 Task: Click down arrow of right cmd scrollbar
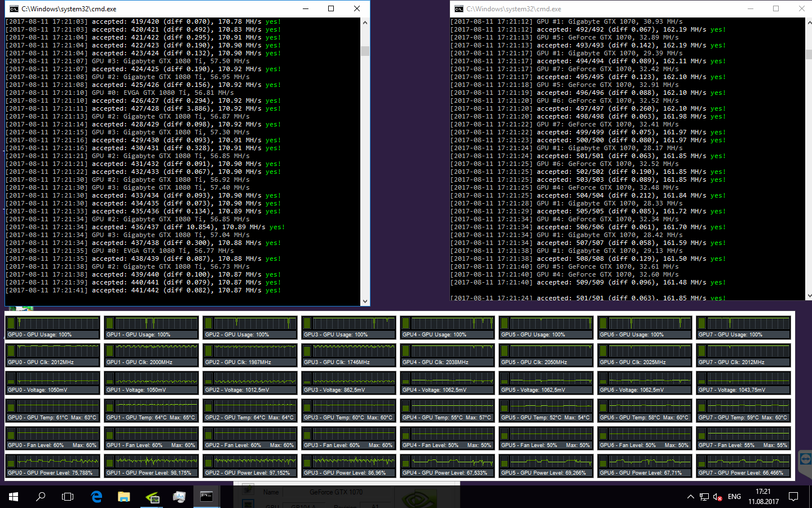point(809,295)
